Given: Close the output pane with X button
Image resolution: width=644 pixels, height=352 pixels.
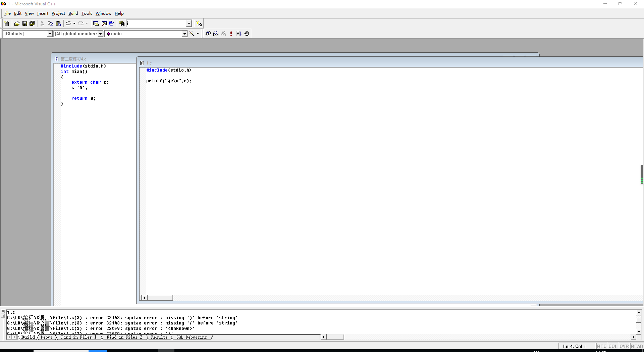Looking at the screenshot, I should 3,312.
